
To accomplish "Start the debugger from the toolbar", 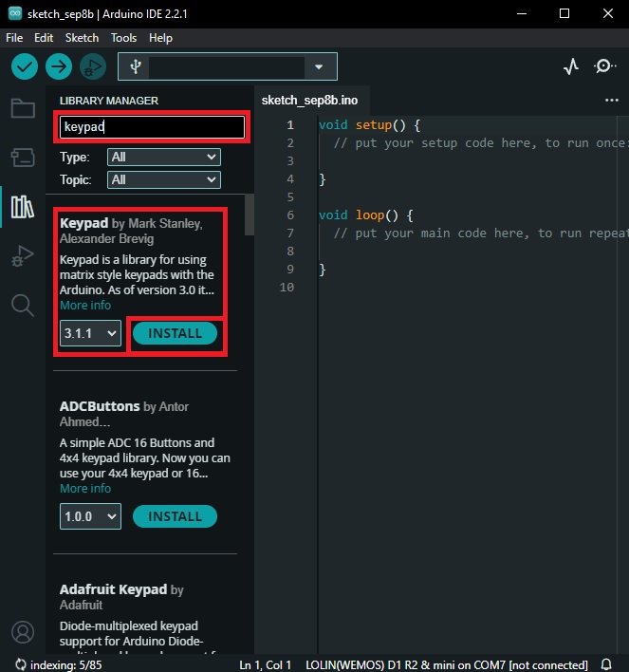I will (x=93, y=66).
